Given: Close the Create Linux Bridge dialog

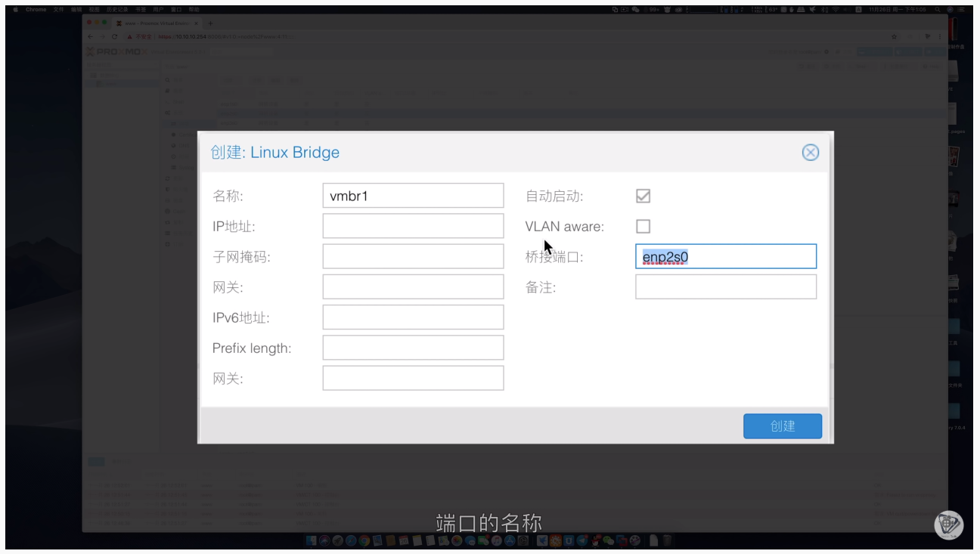Looking at the screenshot, I should pos(810,153).
